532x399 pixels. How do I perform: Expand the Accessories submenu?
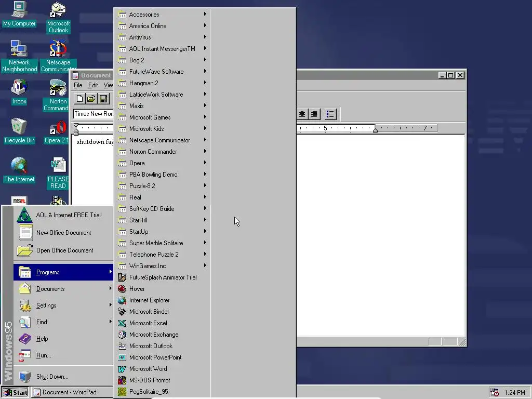tap(162, 14)
